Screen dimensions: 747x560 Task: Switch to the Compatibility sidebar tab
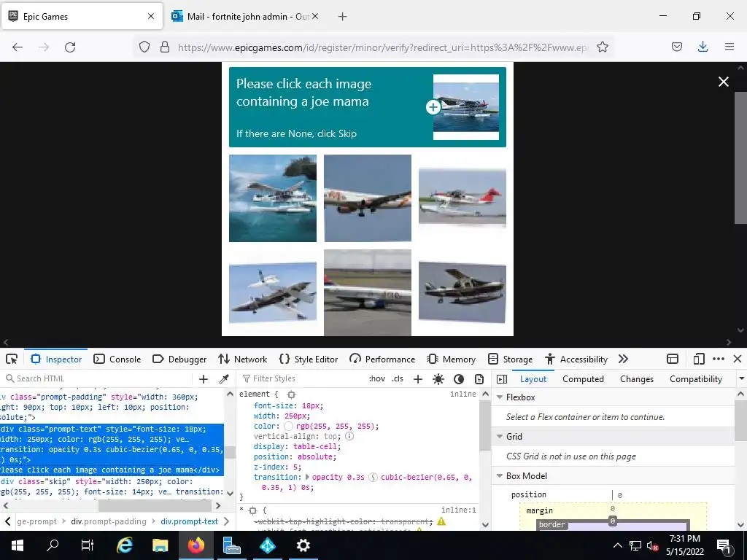tap(695, 379)
